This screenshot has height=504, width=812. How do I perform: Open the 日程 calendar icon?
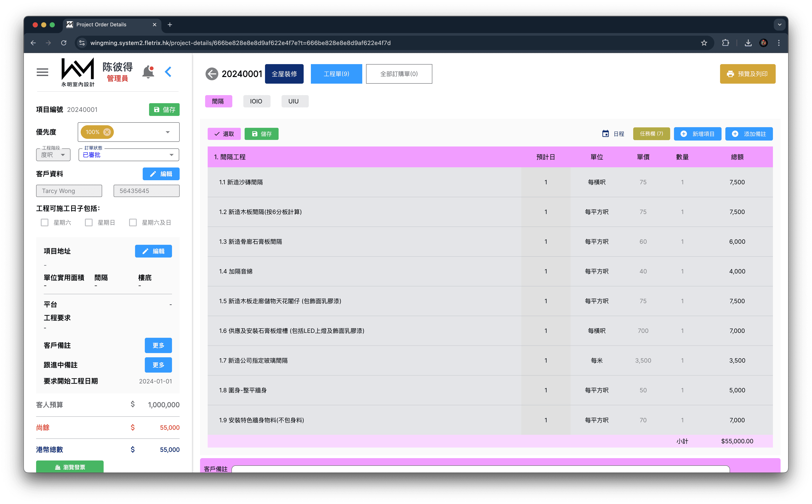(605, 134)
